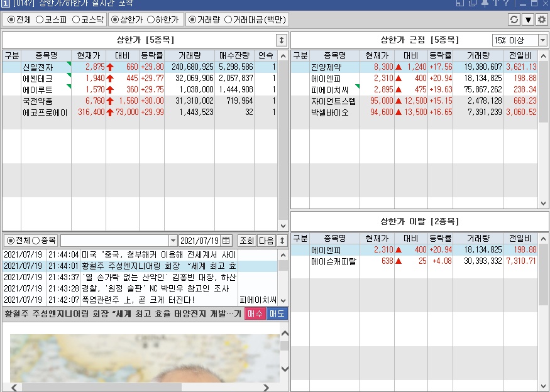Open the news stock search dropdown arrow

point(173,241)
